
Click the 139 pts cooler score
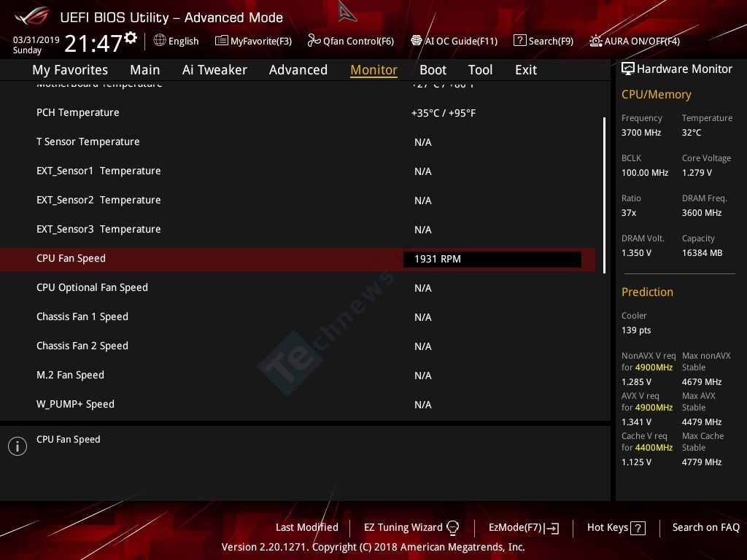point(636,330)
